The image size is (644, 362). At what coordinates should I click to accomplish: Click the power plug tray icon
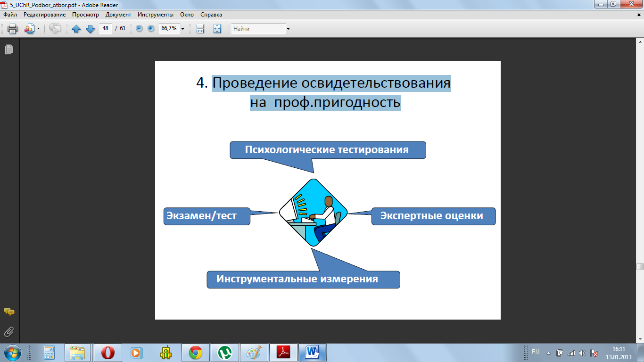pyautogui.click(x=560, y=353)
